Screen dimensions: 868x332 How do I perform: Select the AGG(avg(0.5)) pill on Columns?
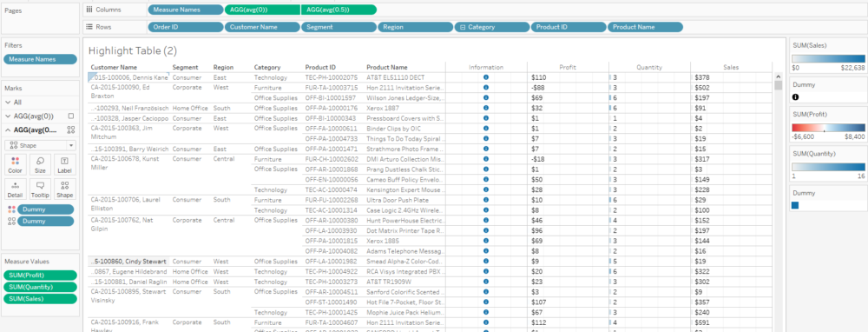pyautogui.click(x=339, y=10)
